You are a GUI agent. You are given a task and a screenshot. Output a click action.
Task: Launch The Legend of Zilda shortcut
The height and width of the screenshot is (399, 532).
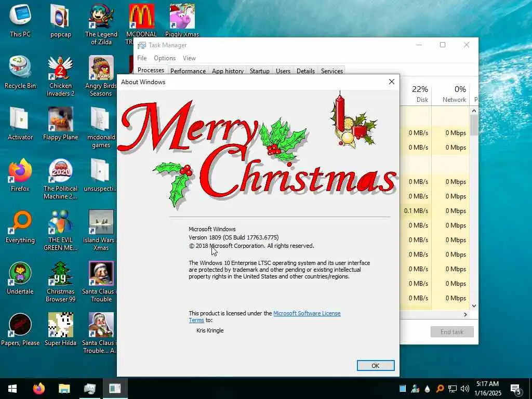point(101,24)
